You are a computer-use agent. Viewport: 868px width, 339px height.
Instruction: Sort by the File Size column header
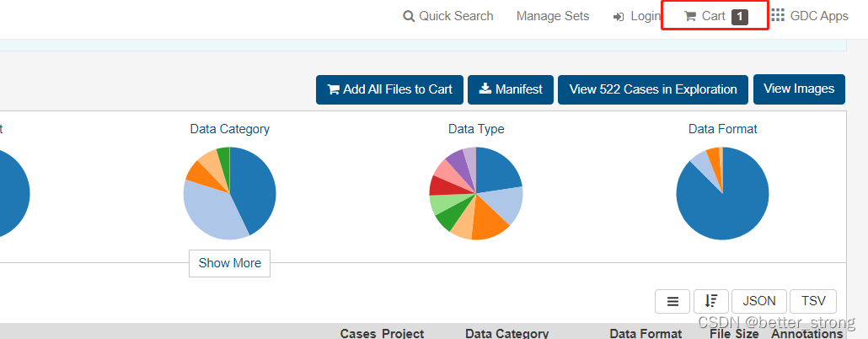tap(734, 334)
